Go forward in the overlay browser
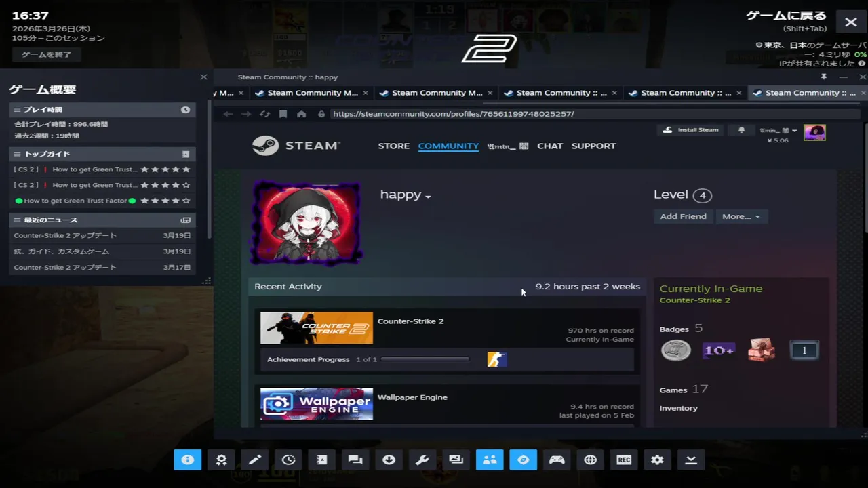 (246, 114)
